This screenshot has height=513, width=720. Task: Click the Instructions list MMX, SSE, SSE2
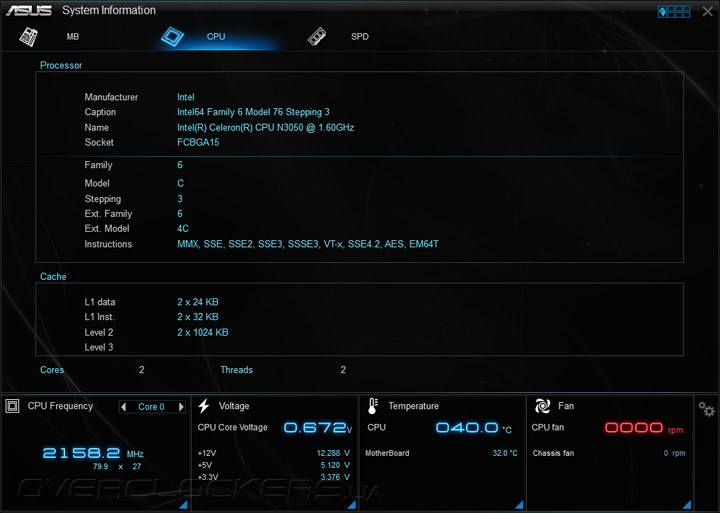tap(308, 244)
